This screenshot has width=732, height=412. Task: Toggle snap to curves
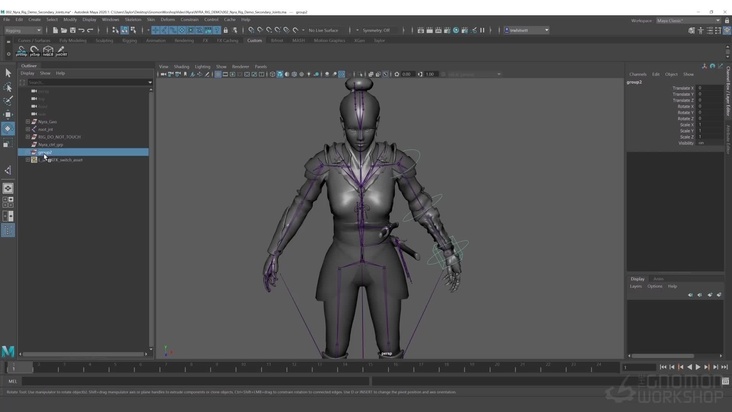pyautogui.click(x=260, y=30)
